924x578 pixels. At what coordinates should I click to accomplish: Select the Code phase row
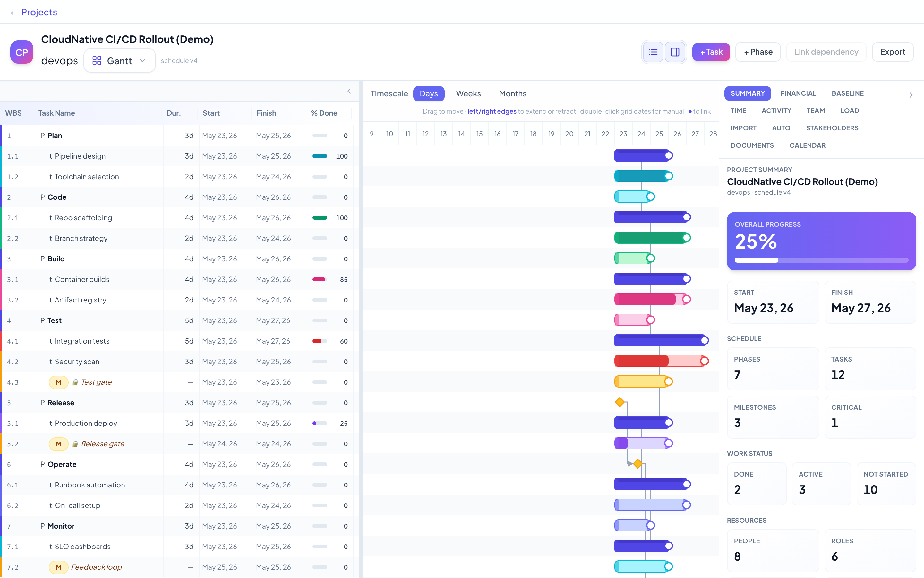click(x=179, y=197)
